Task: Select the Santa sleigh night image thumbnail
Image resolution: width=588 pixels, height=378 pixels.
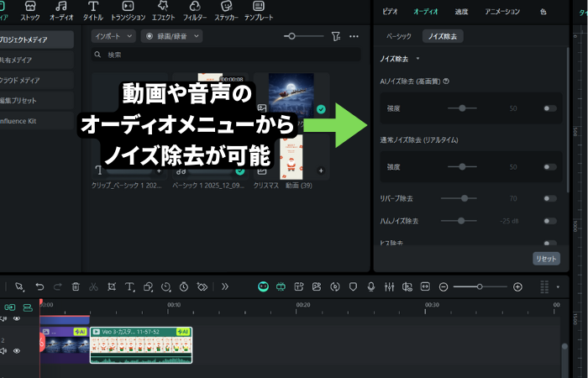Action: click(291, 96)
